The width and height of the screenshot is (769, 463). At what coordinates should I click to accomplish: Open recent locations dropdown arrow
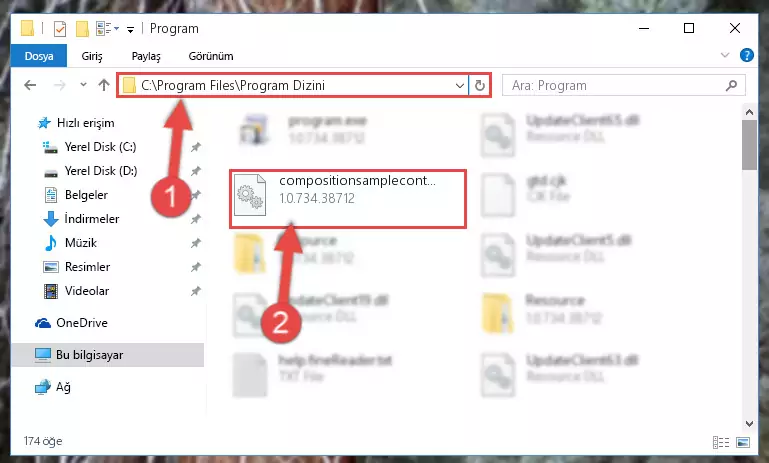point(83,85)
